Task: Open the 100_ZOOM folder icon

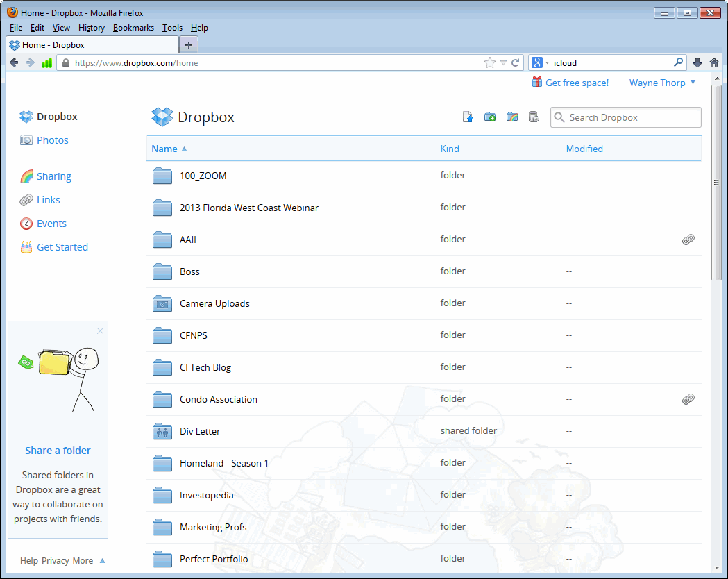Action: [x=162, y=176]
